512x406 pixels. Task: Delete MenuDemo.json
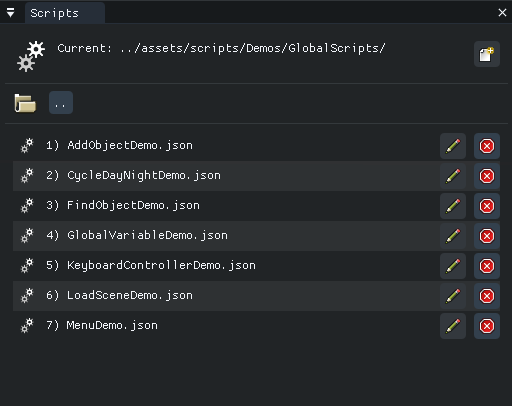[x=487, y=326]
